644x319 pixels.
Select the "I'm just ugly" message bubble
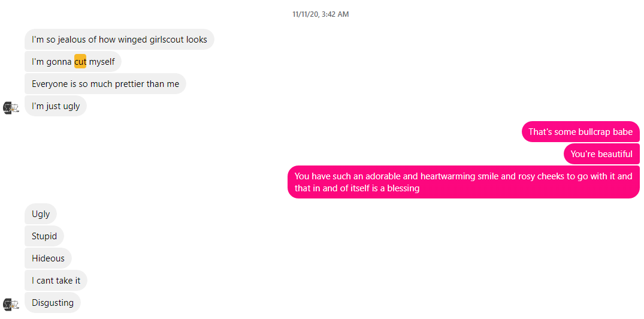tap(56, 106)
